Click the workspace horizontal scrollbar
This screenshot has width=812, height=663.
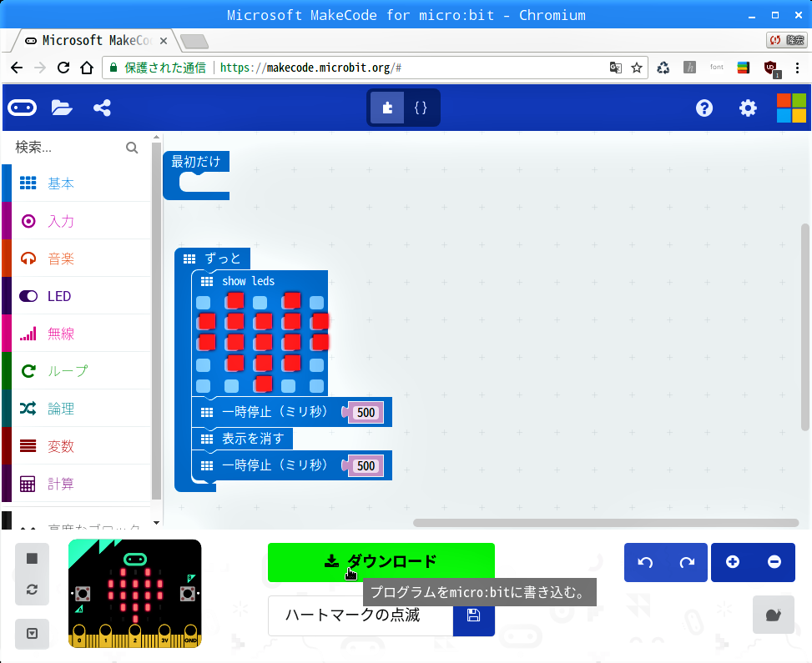(605, 523)
